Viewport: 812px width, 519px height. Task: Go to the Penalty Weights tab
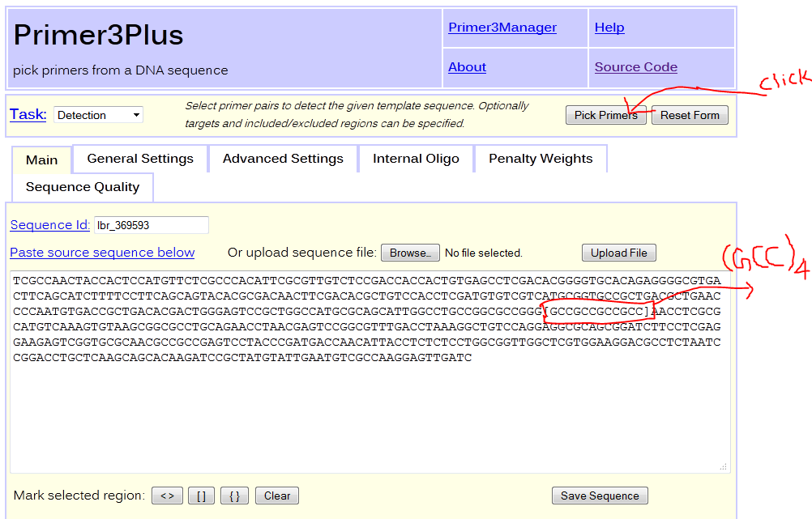(541, 159)
